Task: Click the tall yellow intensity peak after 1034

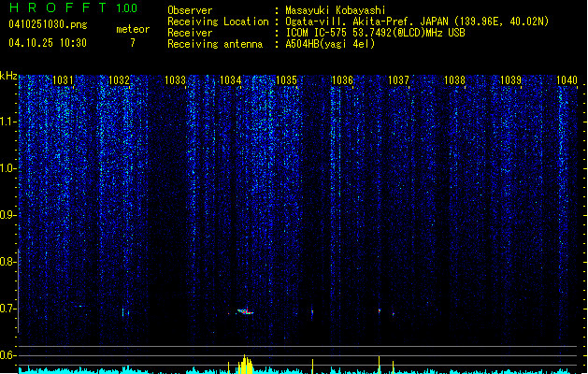Action: click(x=245, y=365)
